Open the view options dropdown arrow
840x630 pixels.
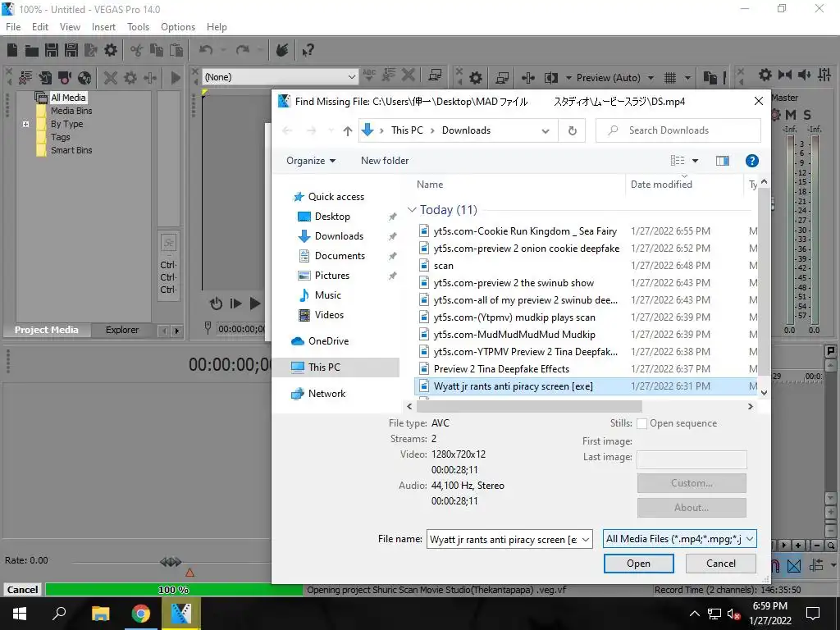click(696, 161)
